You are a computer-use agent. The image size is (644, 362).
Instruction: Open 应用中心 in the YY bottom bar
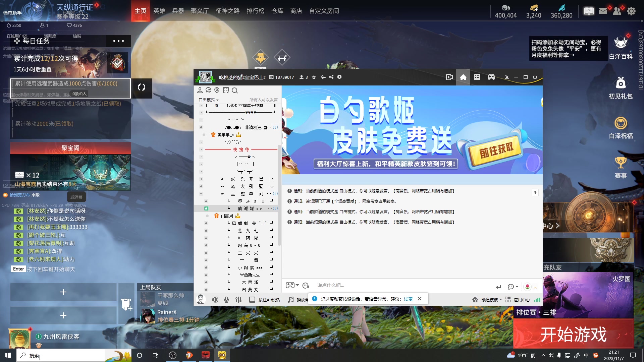(x=518, y=300)
